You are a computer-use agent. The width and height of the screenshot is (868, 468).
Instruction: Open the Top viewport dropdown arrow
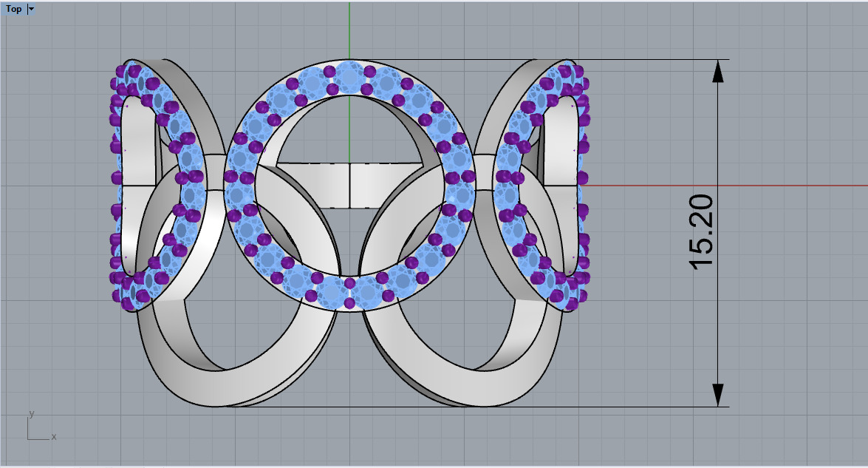(x=31, y=9)
